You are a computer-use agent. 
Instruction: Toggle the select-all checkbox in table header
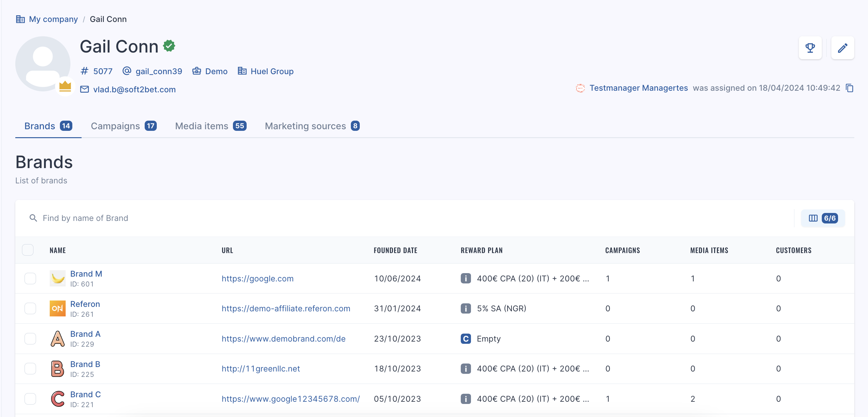pyautogui.click(x=28, y=250)
